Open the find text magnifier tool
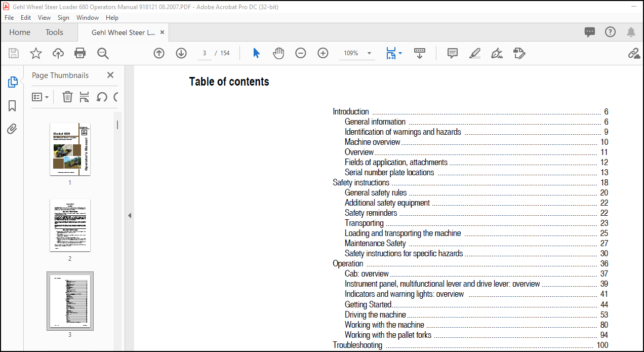 103,53
